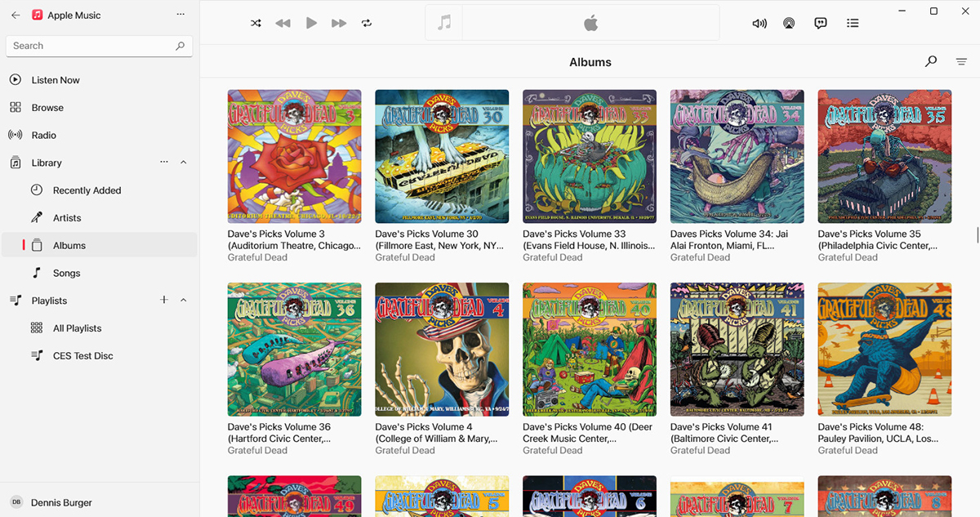980x517 pixels.
Task: Open AirPlay output selector
Action: (789, 23)
